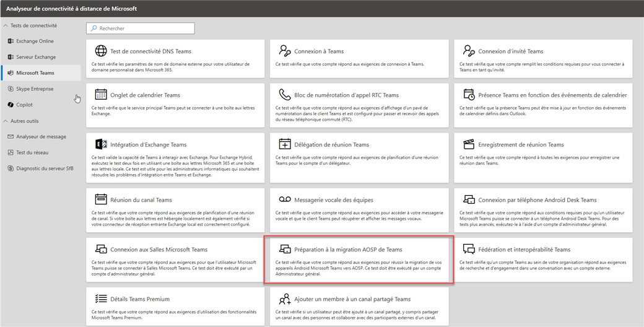Open Exchange Online tests in sidebar
This screenshot has height=327, width=644.
pos(41,41)
